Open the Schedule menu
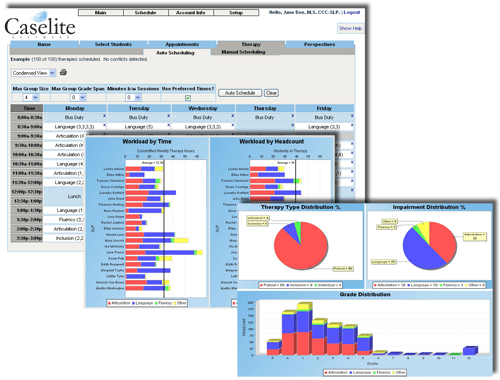This screenshot has height=380, width=500. click(x=146, y=13)
